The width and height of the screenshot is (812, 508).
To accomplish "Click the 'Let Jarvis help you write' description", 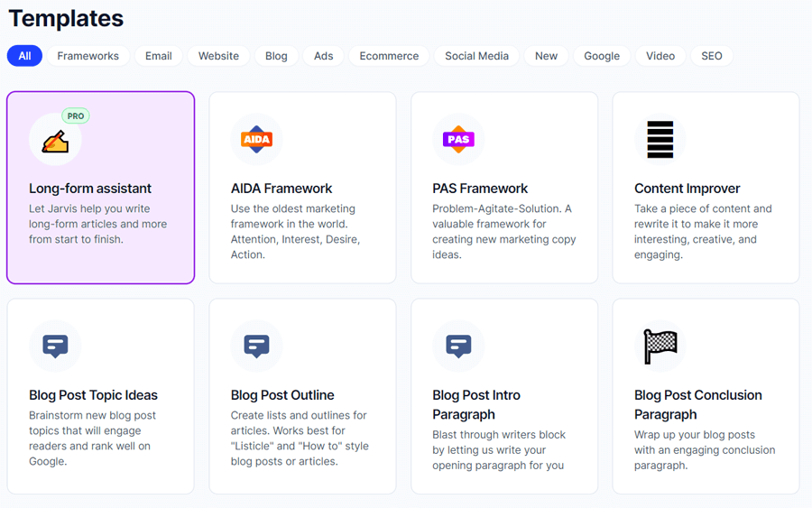I will pos(97,225).
